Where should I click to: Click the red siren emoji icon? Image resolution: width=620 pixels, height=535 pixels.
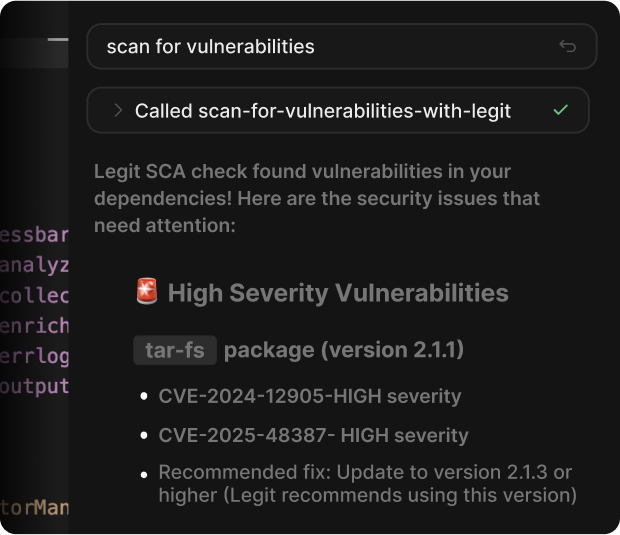[x=146, y=292]
